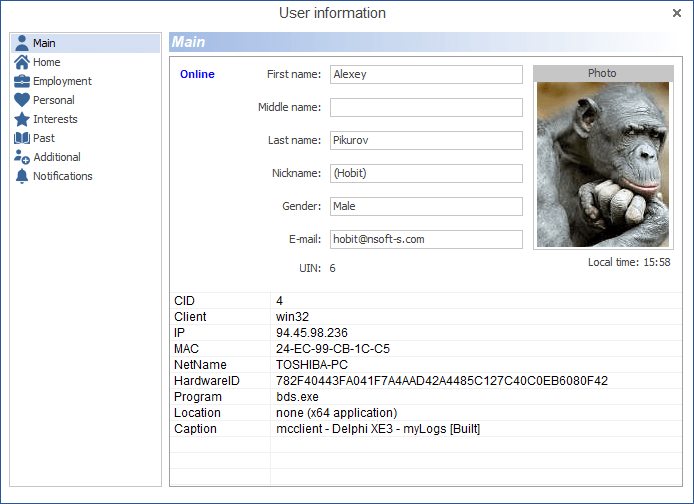This screenshot has height=504, width=694.
Task: Click the Past open book icon
Action: (x=22, y=138)
